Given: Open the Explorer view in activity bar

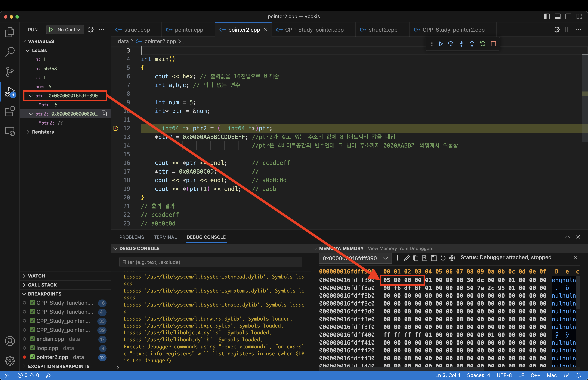Looking at the screenshot, I should coord(10,32).
